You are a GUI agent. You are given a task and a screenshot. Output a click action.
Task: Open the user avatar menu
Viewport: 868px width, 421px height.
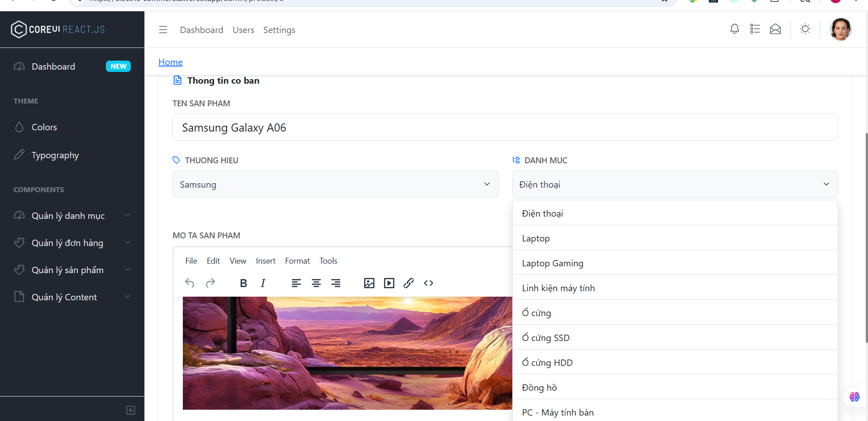841,29
